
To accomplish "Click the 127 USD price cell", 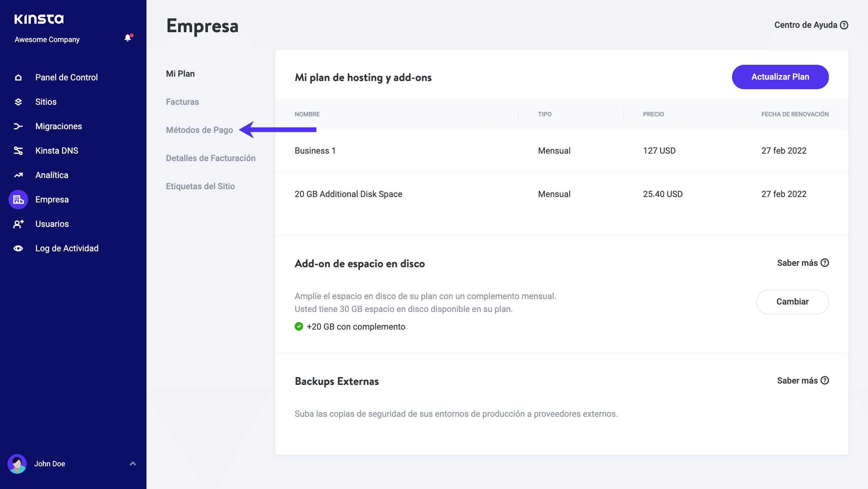I will 659,151.
